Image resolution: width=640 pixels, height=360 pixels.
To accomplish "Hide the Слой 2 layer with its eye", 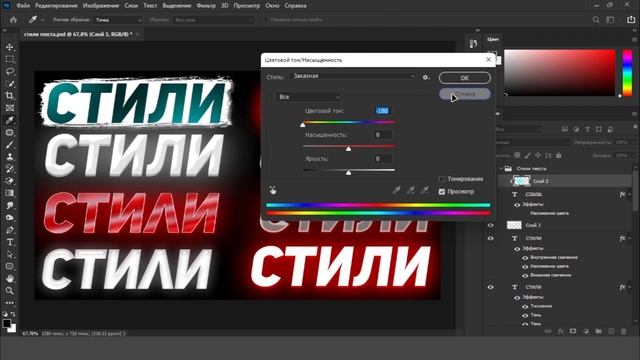I will click(x=491, y=225).
